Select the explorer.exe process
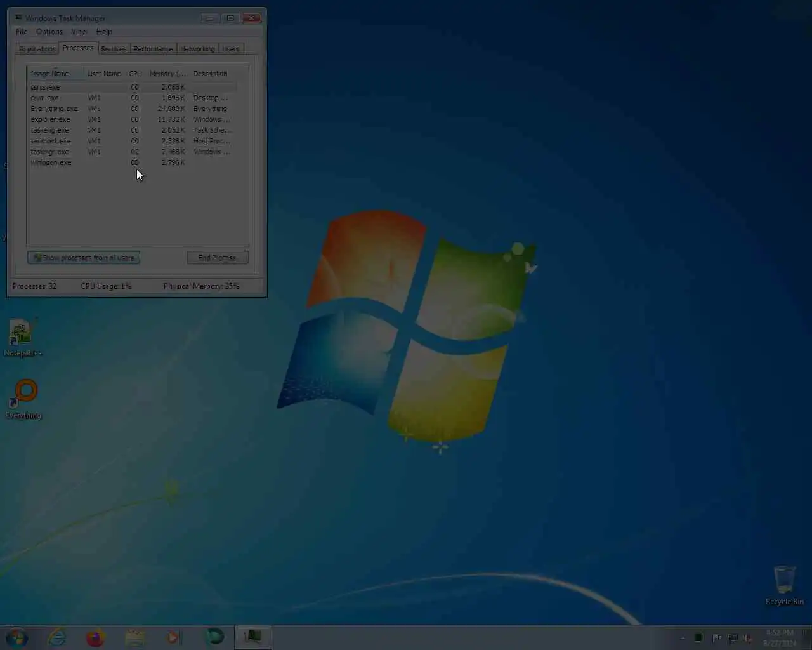 tap(133, 119)
